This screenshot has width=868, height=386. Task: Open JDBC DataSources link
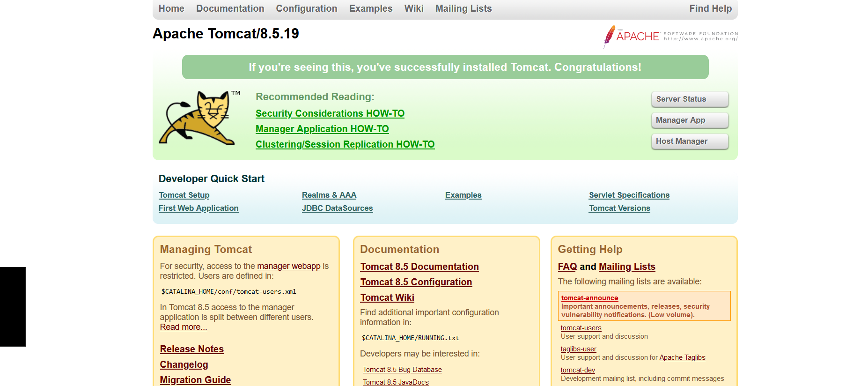point(338,208)
